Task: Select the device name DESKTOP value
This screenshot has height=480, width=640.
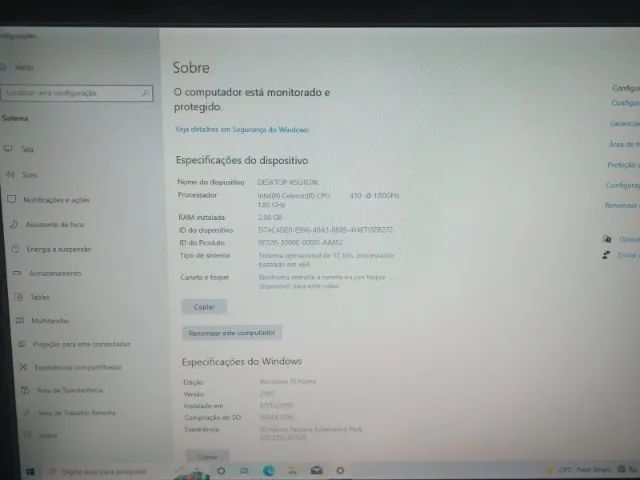Action: pyautogui.click(x=288, y=182)
